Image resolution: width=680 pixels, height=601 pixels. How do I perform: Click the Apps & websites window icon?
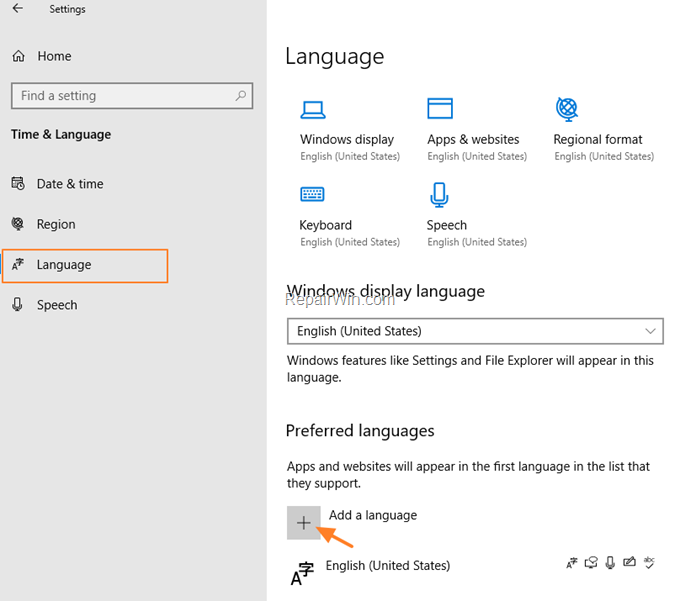(x=440, y=108)
